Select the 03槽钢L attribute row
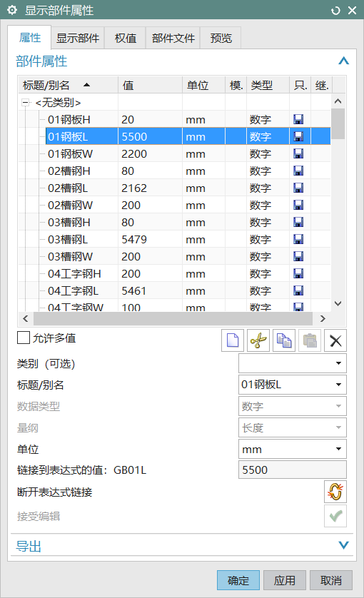Image resolution: width=364 pixels, height=598 pixels. pyautogui.click(x=175, y=240)
